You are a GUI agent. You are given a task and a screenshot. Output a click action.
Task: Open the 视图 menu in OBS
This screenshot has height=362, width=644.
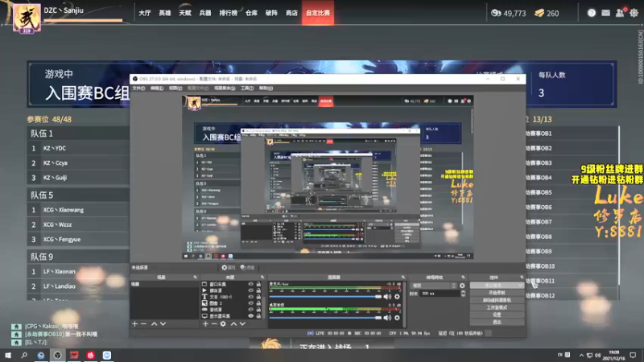[x=175, y=88]
